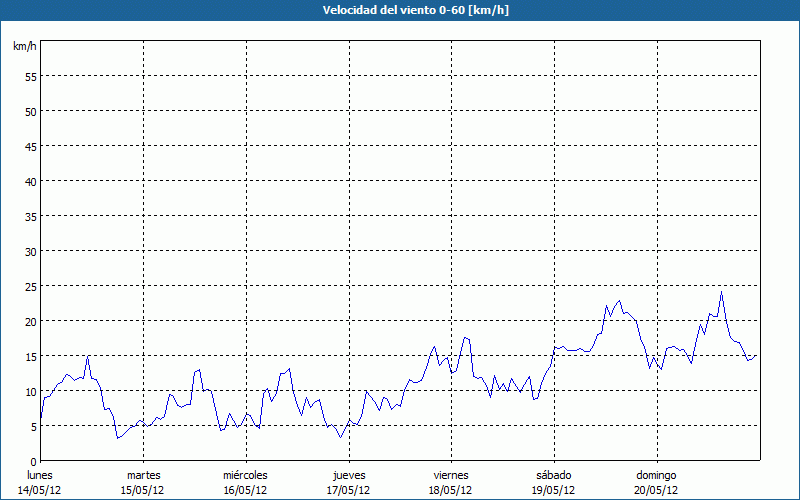The image size is (800, 500).
Task: Select the 18/05/12 date label
Action: [451, 490]
